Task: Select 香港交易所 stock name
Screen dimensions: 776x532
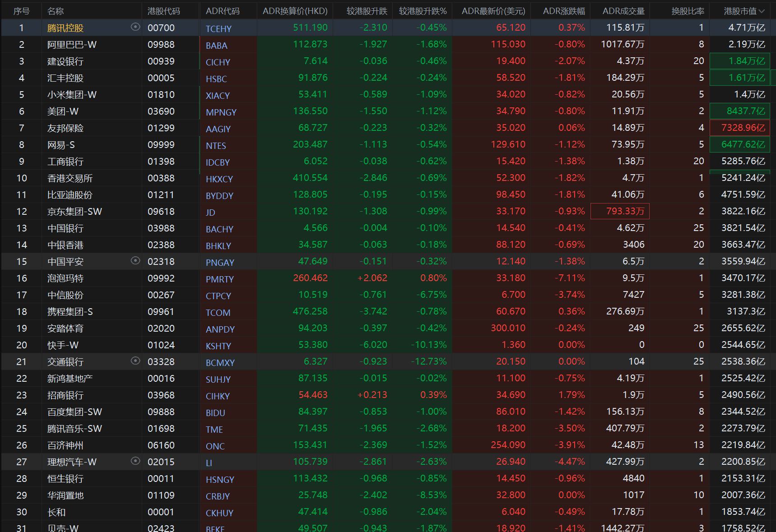Action: (70, 178)
